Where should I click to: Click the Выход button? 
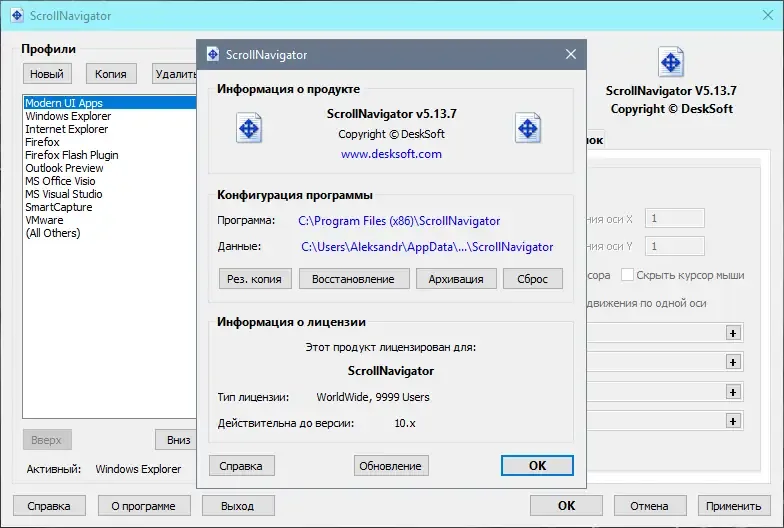(238, 506)
